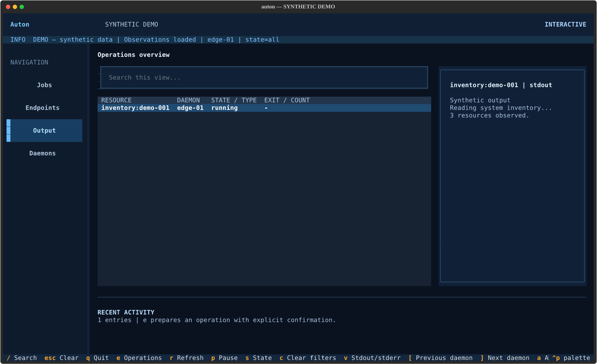
Task: Click the '3 resources observed.' output line
Action: 489,116
